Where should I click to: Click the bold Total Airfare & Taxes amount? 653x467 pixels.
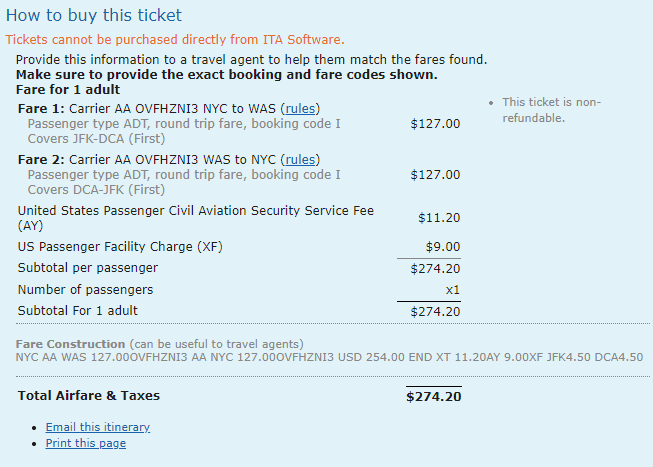(x=434, y=397)
